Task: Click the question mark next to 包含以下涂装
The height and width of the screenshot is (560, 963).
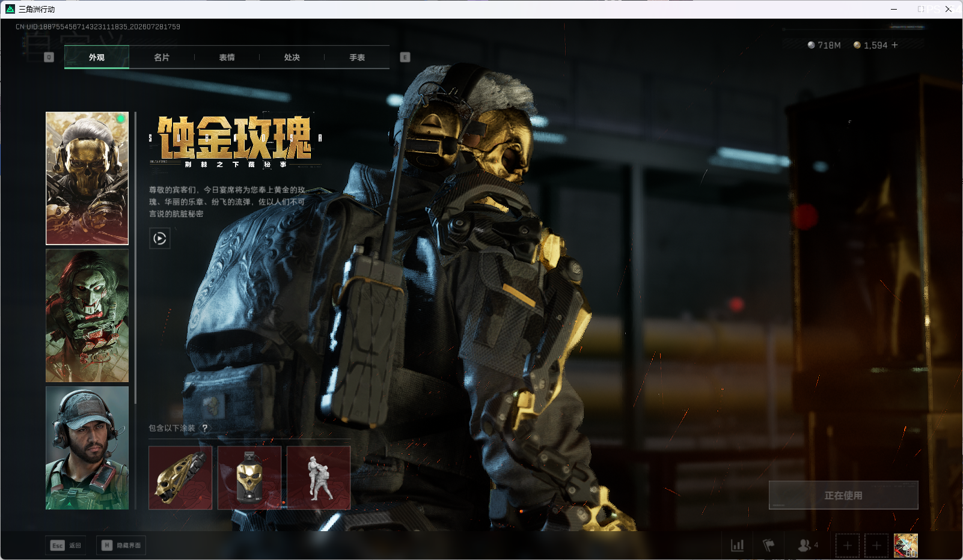Action: [x=205, y=428]
